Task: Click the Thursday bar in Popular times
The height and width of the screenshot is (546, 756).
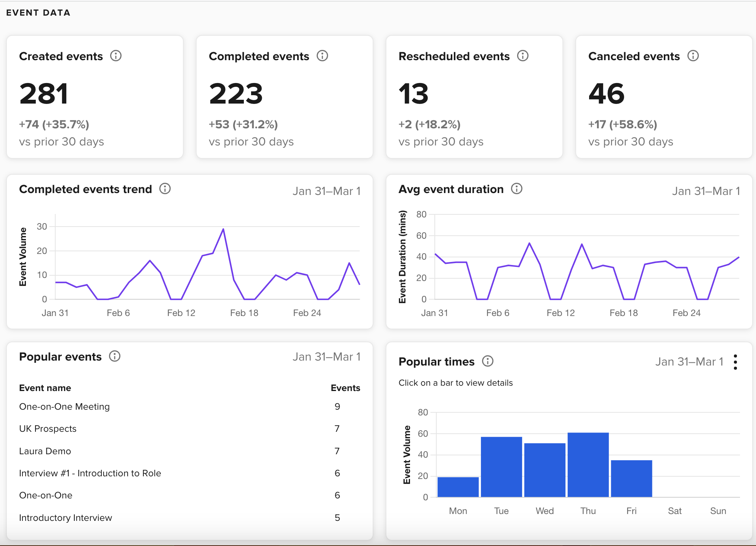Action: click(x=588, y=465)
